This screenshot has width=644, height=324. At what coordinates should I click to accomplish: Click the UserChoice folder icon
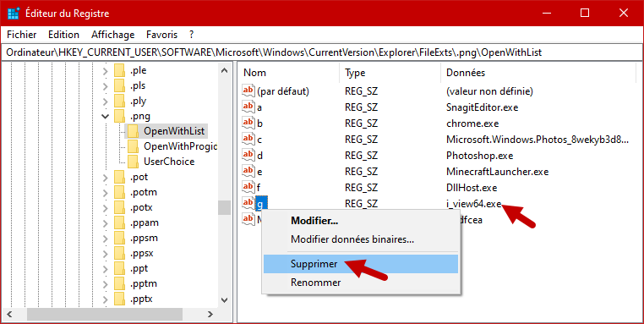[x=133, y=162]
